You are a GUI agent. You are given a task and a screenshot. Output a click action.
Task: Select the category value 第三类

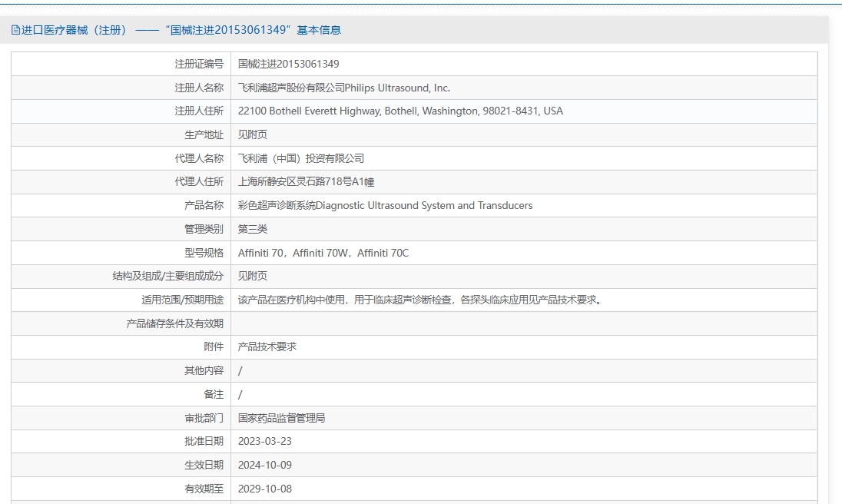point(253,229)
